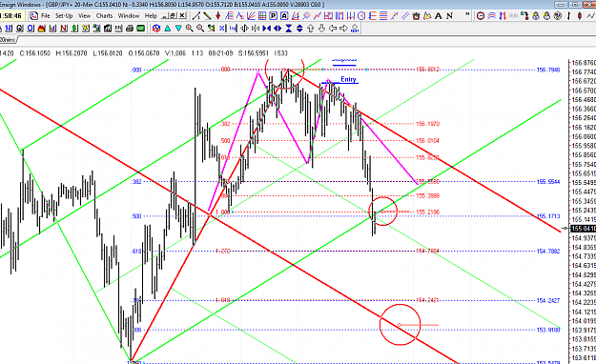Image resolution: width=596 pixels, height=364 pixels.
Task: Click the Entry label on chart
Action: pyautogui.click(x=348, y=79)
